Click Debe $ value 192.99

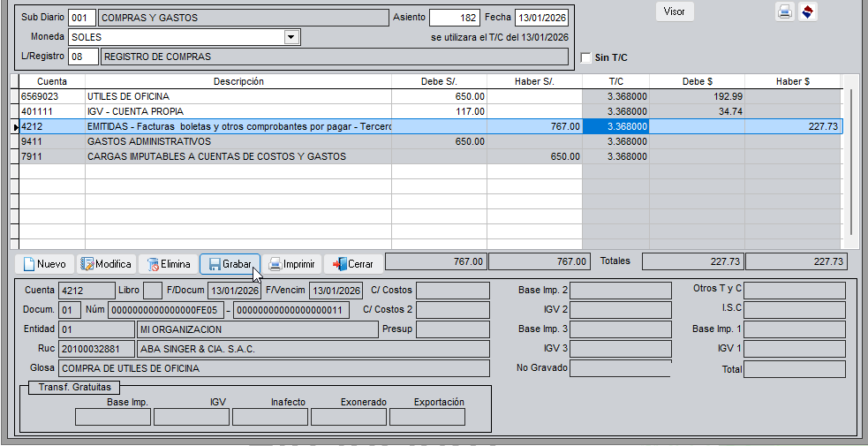pos(697,96)
